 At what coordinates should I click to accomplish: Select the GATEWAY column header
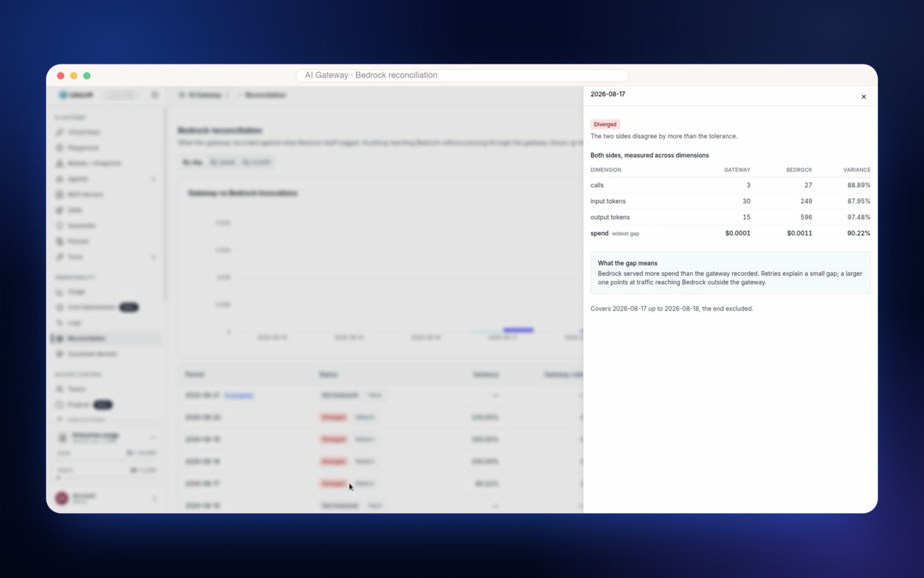coord(737,170)
